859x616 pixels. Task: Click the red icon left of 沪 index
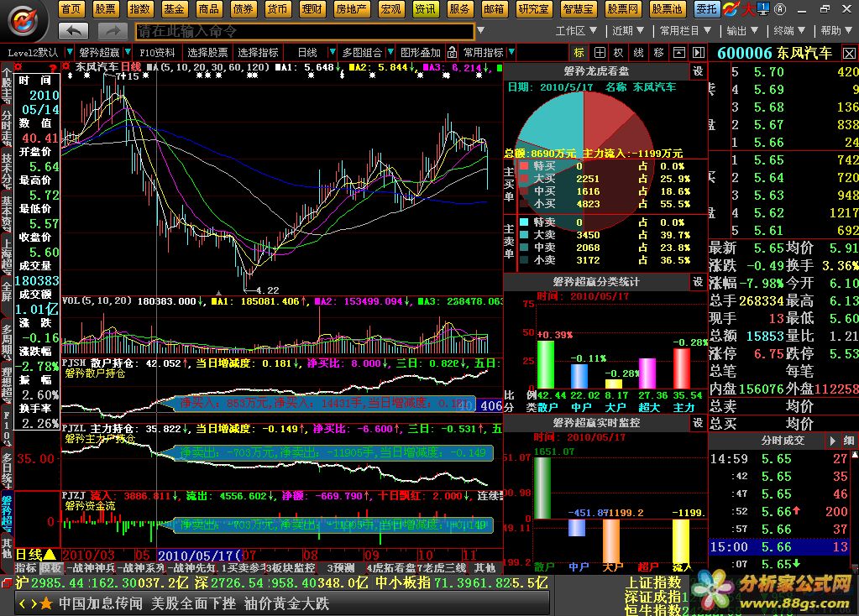coord(7,582)
